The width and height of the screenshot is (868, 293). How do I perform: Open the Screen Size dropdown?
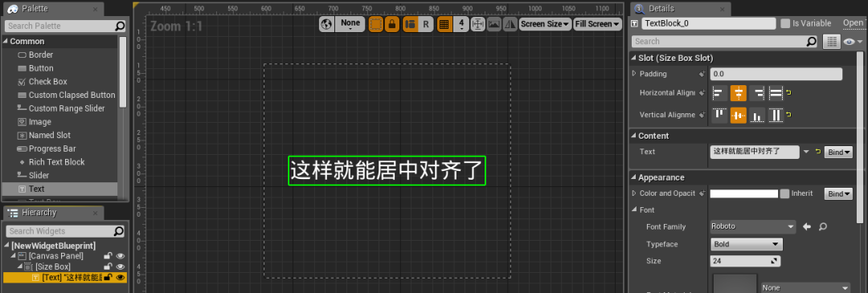545,24
